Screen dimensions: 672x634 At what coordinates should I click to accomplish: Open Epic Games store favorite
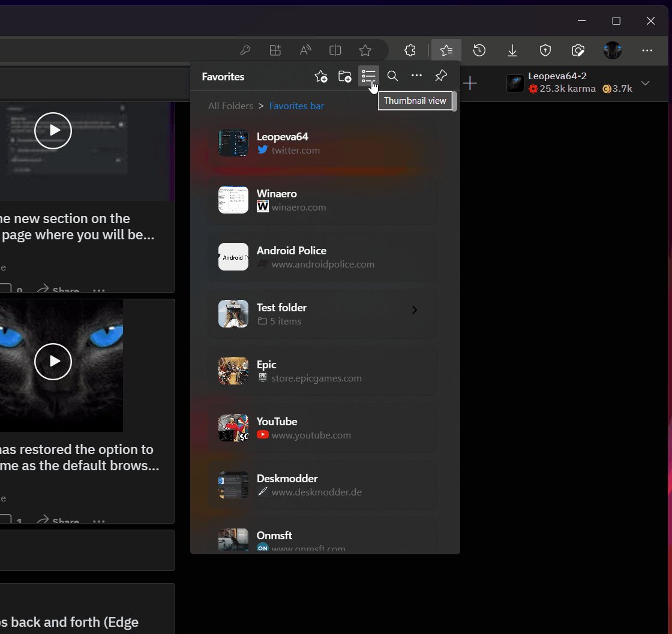pos(322,371)
